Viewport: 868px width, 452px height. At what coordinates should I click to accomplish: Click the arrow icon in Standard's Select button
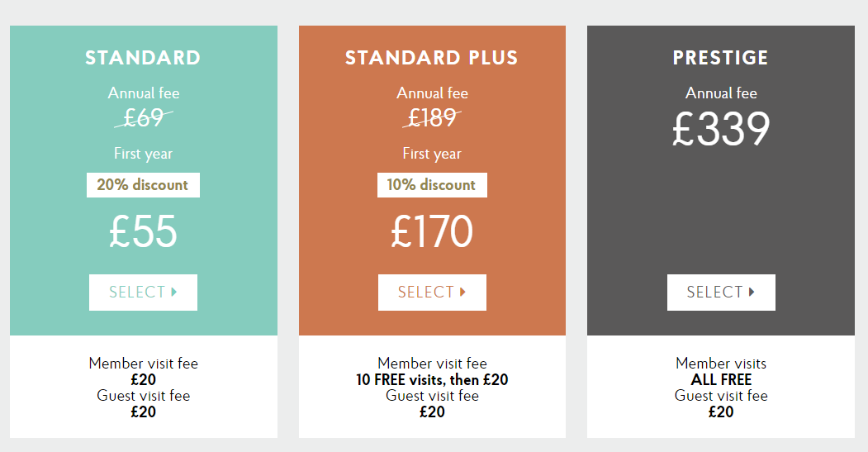click(x=174, y=292)
